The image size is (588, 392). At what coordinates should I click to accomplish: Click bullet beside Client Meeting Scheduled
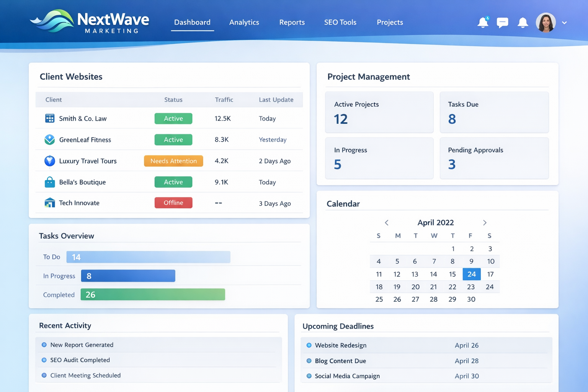[44, 376]
